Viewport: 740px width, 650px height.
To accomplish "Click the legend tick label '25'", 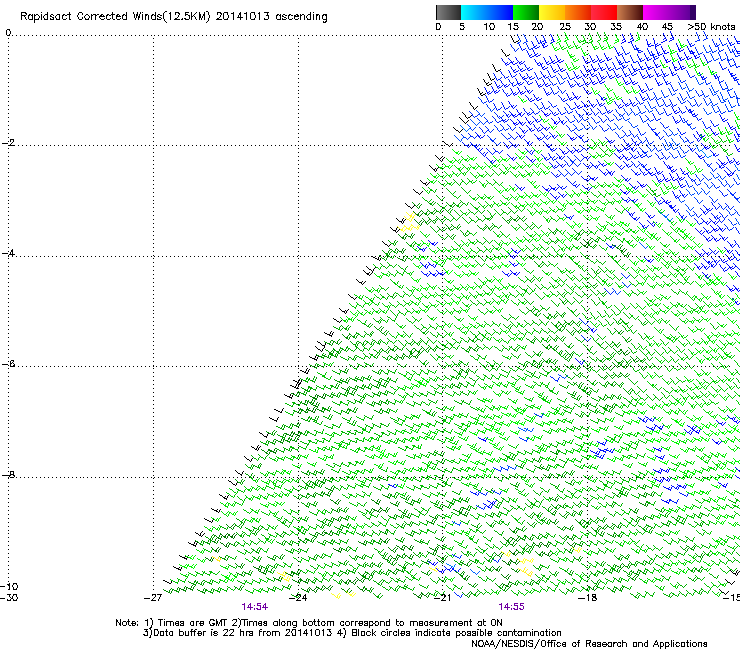I will 565,26.
